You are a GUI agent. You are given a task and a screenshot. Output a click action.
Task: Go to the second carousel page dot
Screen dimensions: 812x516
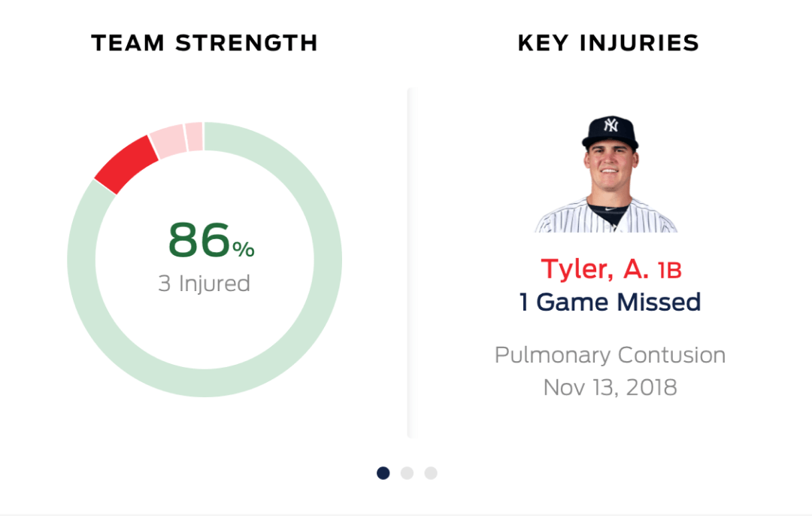point(407,473)
